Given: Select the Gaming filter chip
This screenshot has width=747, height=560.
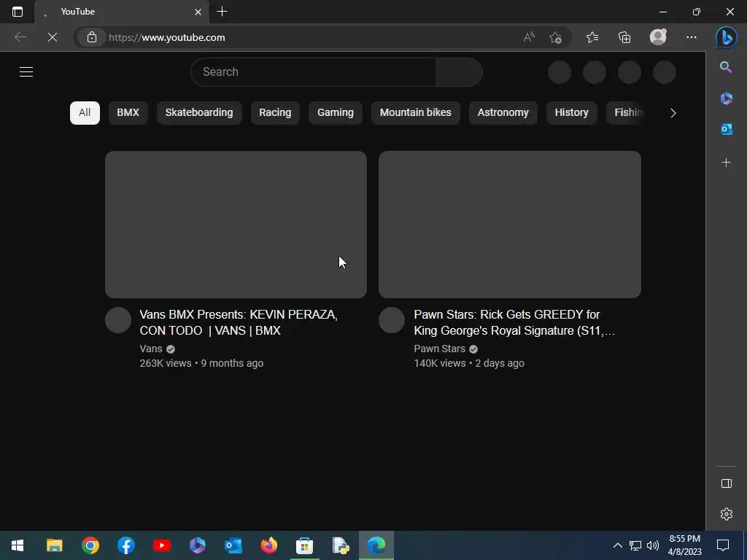Looking at the screenshot, I should tap(336, 113).
